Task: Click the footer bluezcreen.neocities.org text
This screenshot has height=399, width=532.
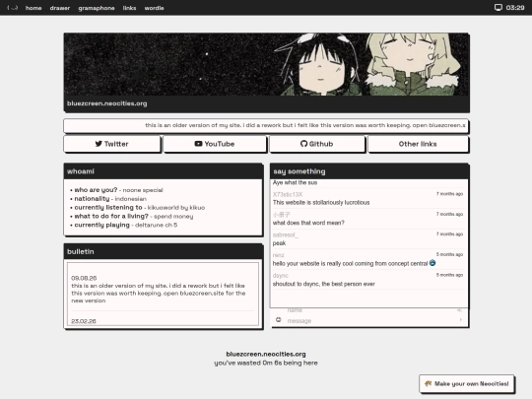Action: click(266, 354)
